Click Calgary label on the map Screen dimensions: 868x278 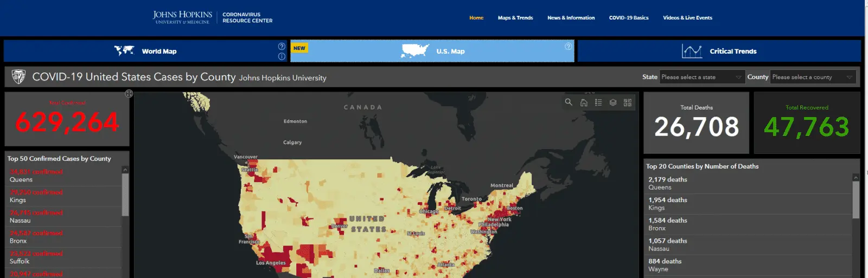pos(292,143)
